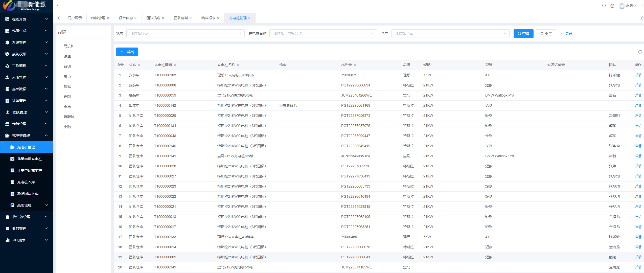
Task: Open 派发团队入库 submenu item
Action: [27, 194]
